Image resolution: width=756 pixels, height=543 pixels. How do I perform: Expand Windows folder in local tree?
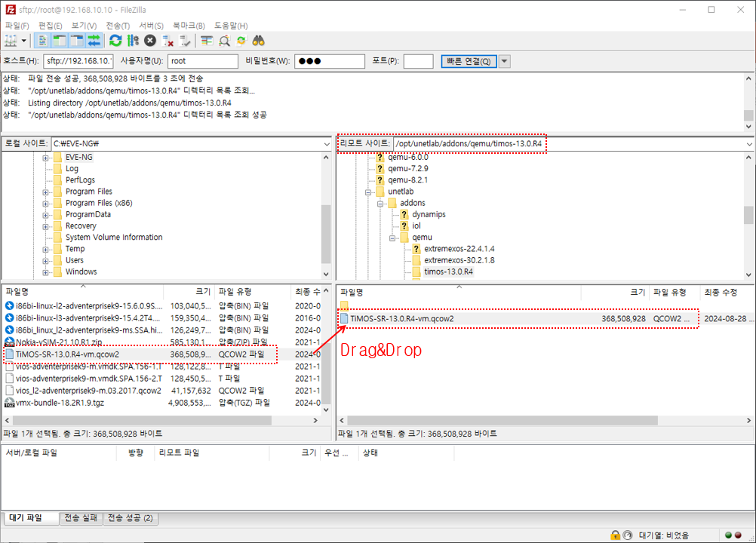45,272
